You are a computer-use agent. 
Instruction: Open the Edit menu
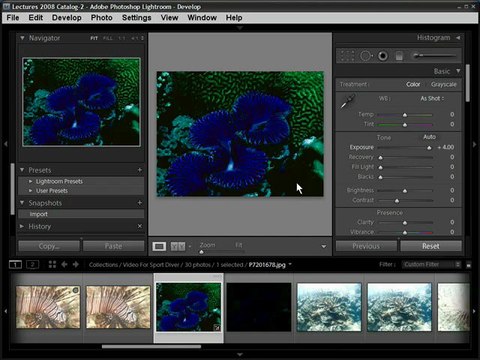36,18
